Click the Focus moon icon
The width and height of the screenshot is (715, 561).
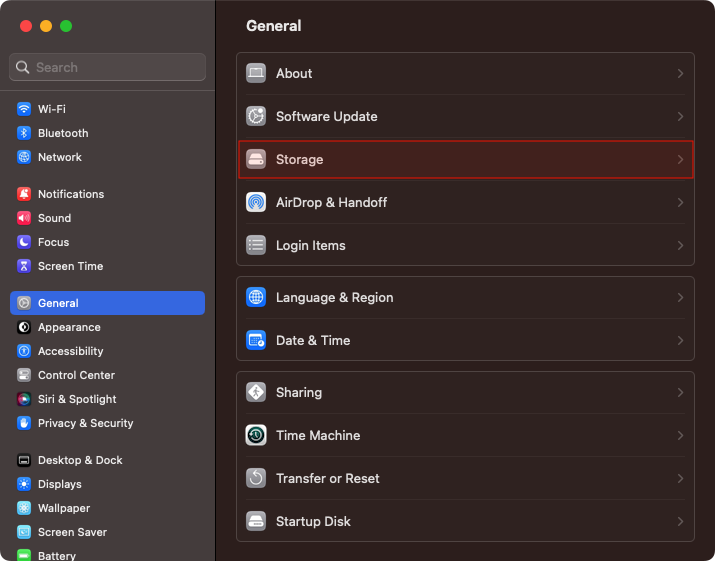[24, 242]
